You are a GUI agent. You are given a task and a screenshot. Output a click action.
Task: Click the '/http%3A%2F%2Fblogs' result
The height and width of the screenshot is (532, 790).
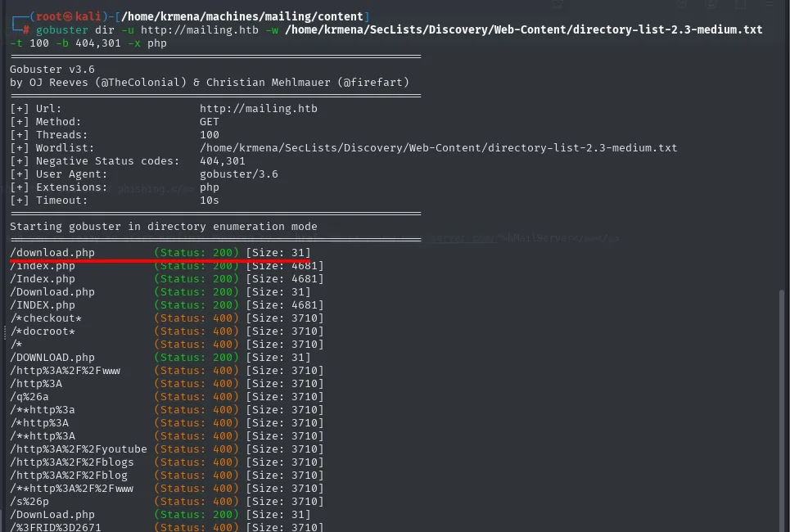pyautogui.click(x=72, y=462)
